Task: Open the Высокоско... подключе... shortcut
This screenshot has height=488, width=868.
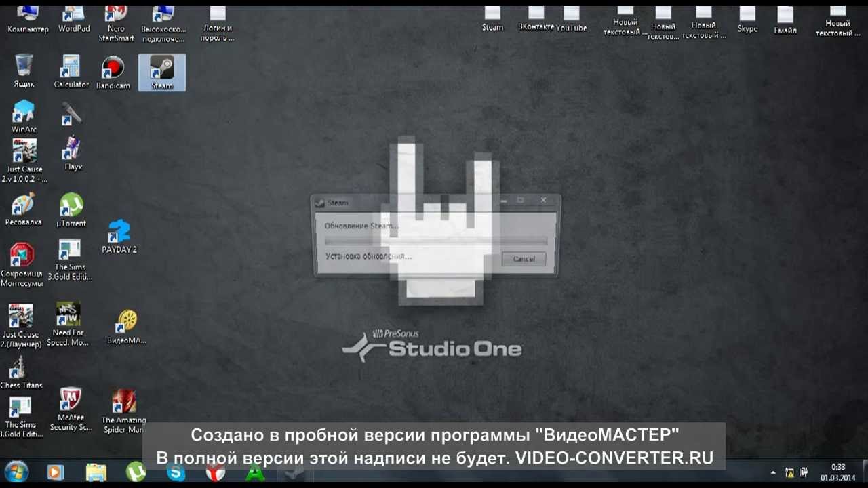Action: click(163, 24)
